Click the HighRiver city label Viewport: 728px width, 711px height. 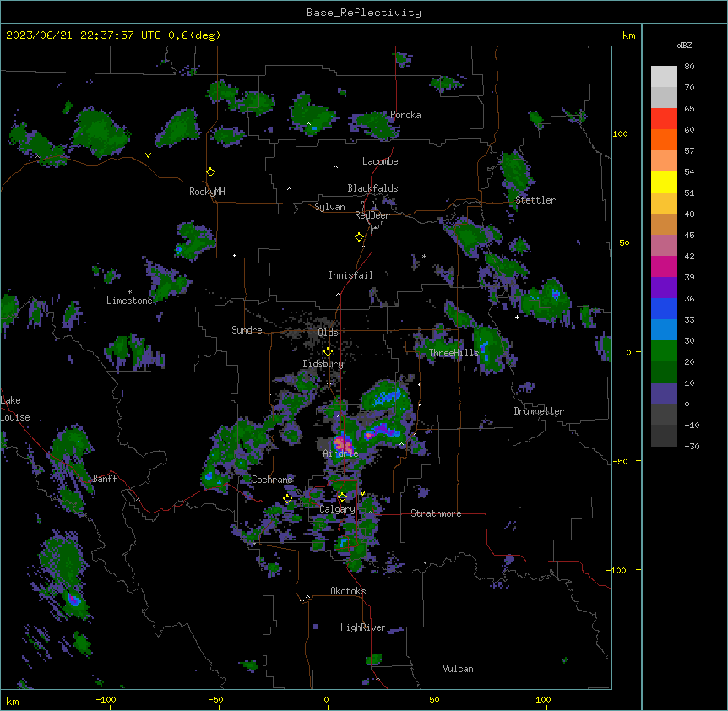coord(363,628)
